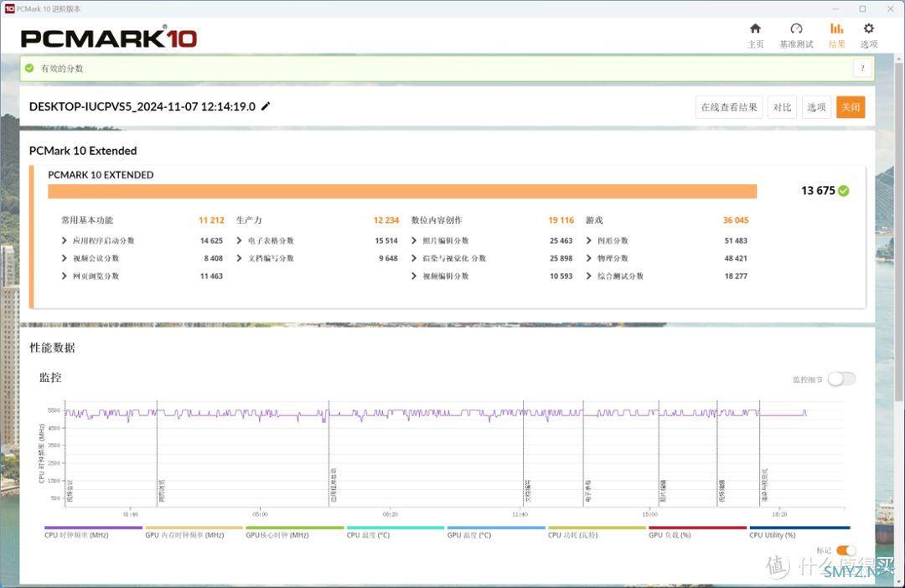The width and height of the screenshot is (905, 588).
Task: Click the 视频编辑 marker line in chart
Action: pos(717,453)
